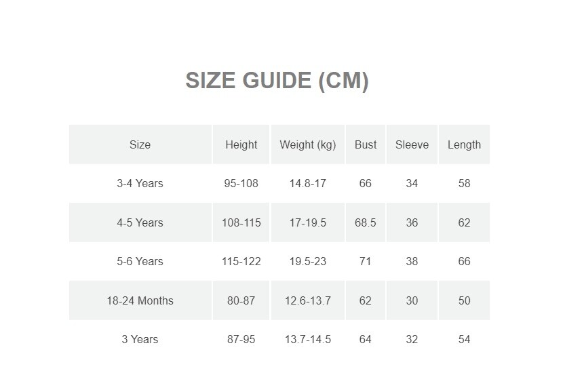Click the Size column header

coord(140,144)
